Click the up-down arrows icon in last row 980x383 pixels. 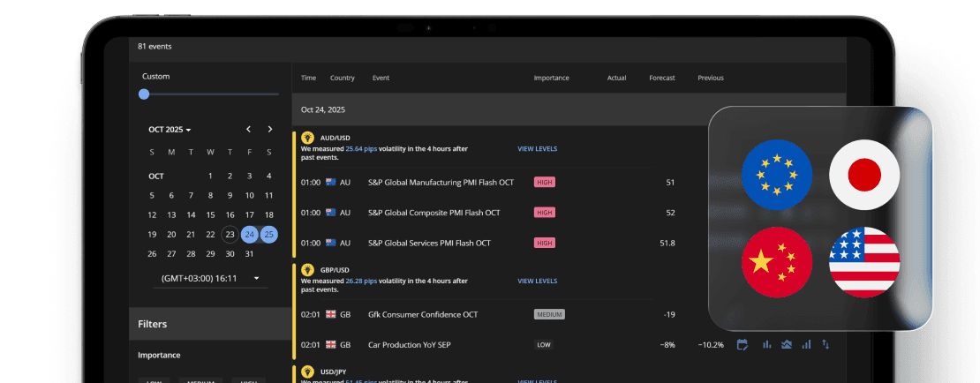(x=825, y=344)
